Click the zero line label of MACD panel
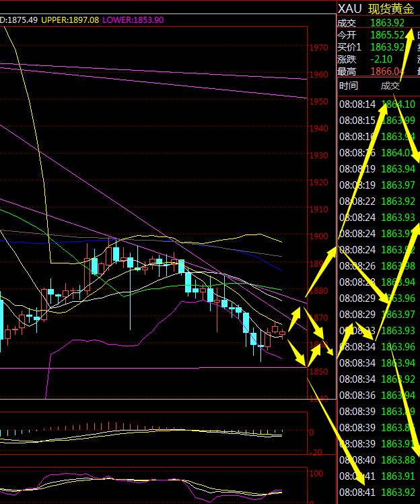This screenshot has width=420, height=504. (311, 432)
